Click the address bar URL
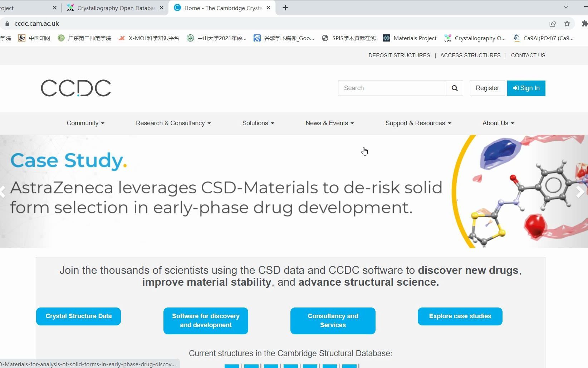 tap(36, 24)
